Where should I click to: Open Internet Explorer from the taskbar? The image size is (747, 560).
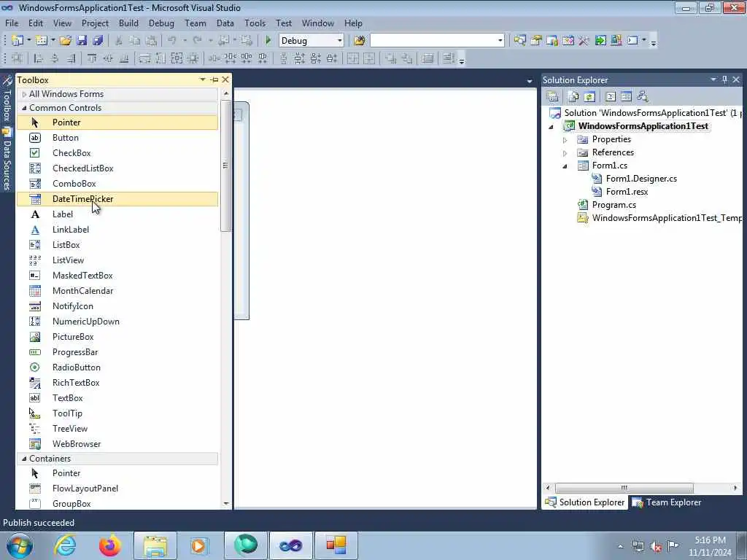tap(65, 545)
